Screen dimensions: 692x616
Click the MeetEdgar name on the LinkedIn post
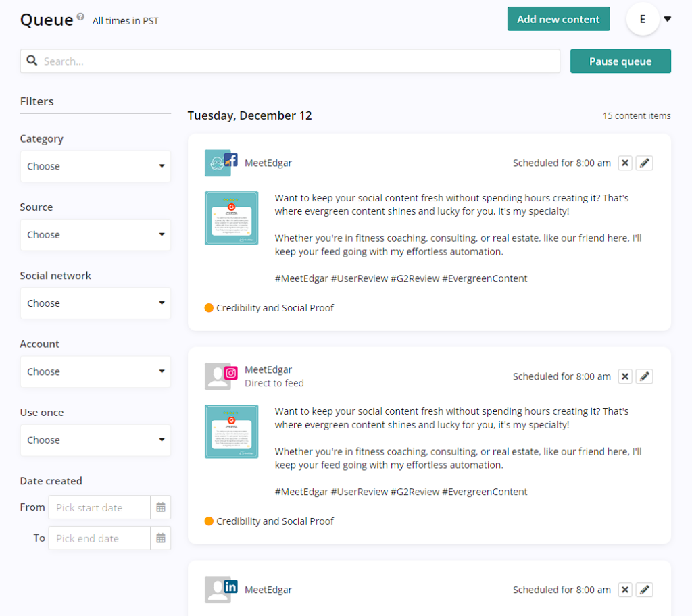coord(268,590)
